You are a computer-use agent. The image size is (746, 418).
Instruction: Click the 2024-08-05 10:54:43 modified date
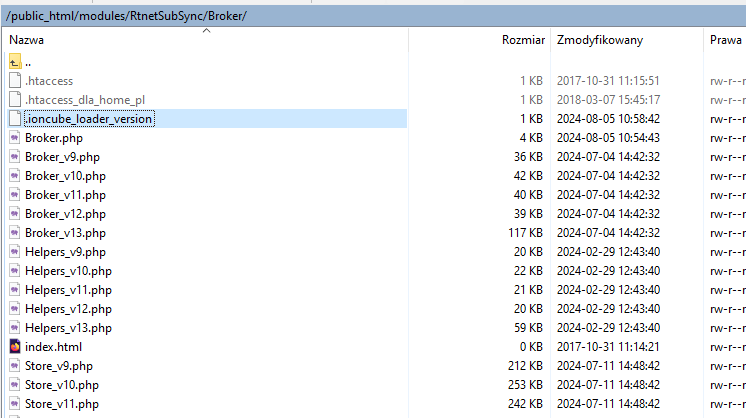point(608,138)
